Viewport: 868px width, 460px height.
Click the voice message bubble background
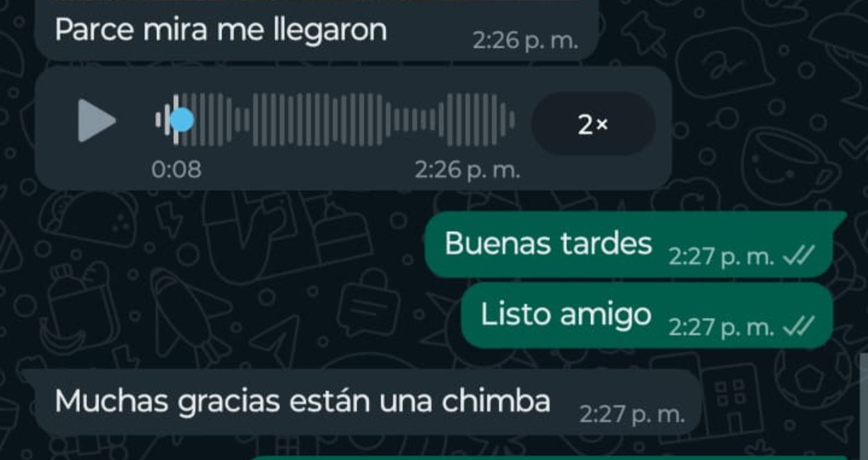[354, 129]
